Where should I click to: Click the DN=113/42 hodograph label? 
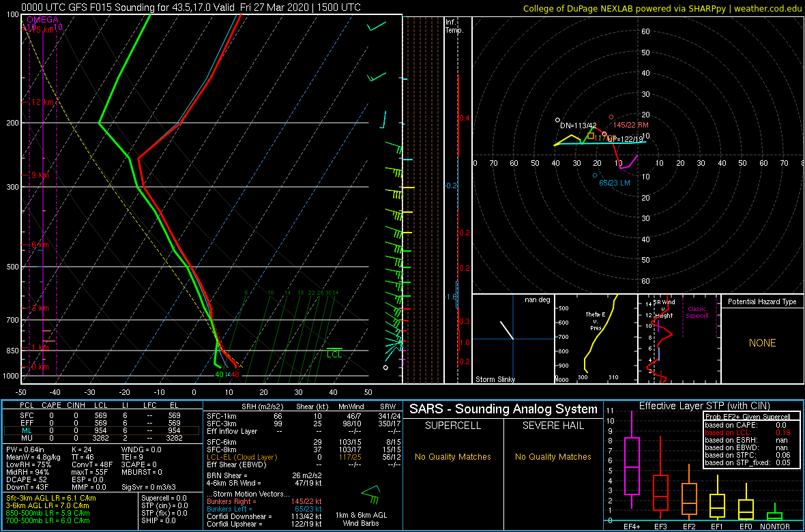[578, 125]
